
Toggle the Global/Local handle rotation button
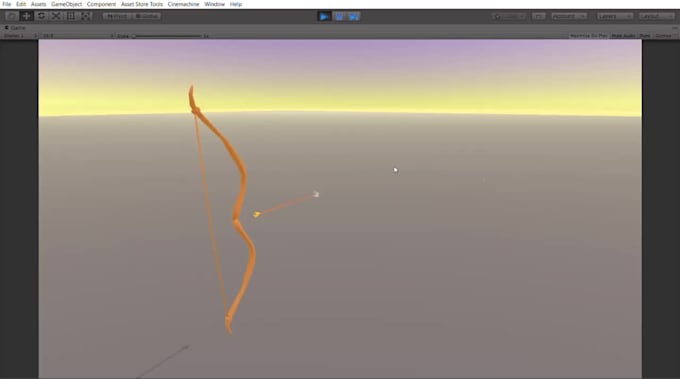(x=146, y=16)
